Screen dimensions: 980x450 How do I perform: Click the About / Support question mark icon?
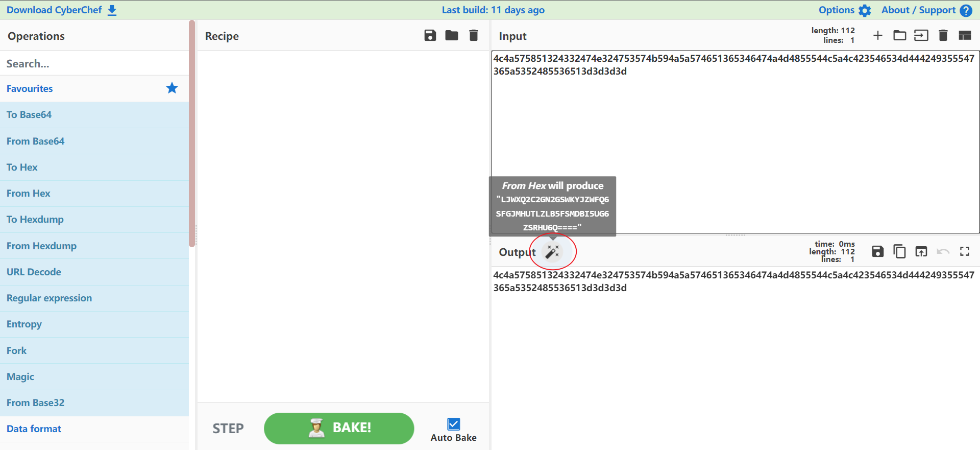click(966, 10)
